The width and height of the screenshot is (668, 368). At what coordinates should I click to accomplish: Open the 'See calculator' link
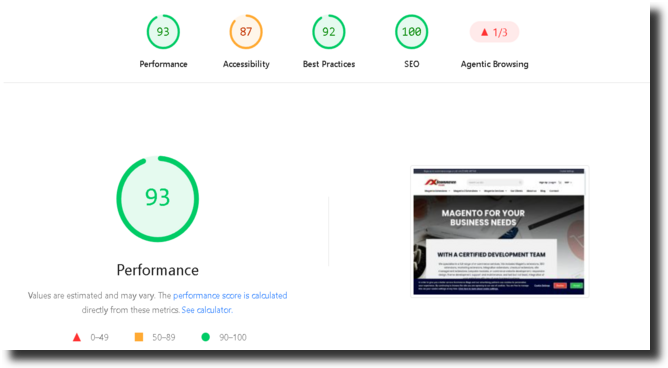coord(207,310)
